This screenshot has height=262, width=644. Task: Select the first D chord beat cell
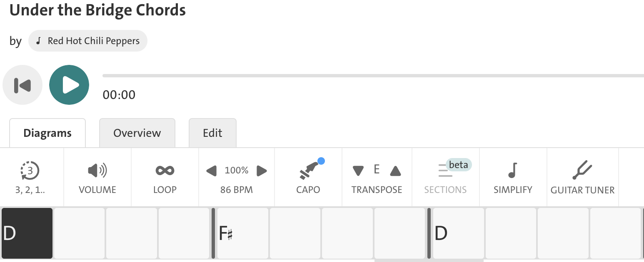point(27,233)
